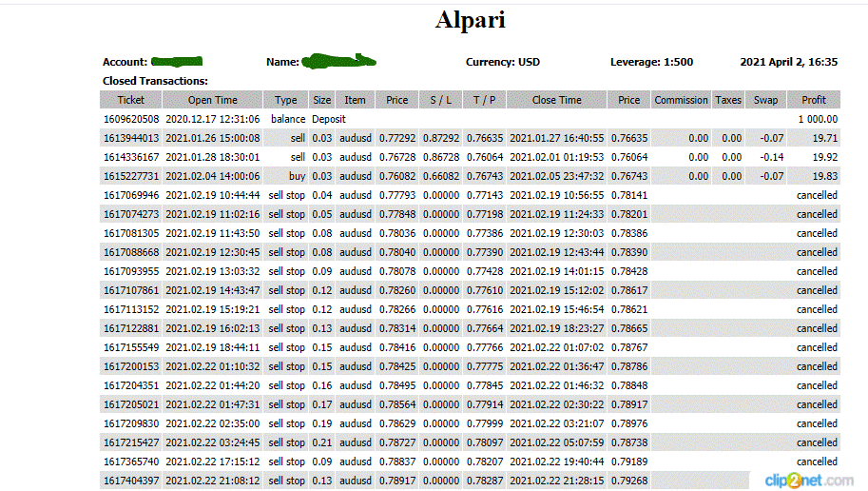Click the S / L column header
This screenshot has width=868, height=491.
(x=440, y=100)
